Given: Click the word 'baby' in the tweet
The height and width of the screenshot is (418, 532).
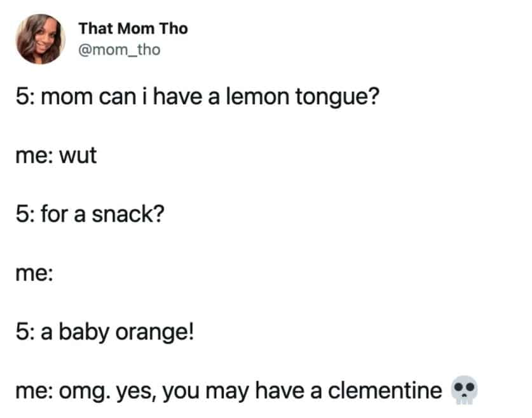Looking at the screenshot, I should pyautogui.click(x=83, y=332).
